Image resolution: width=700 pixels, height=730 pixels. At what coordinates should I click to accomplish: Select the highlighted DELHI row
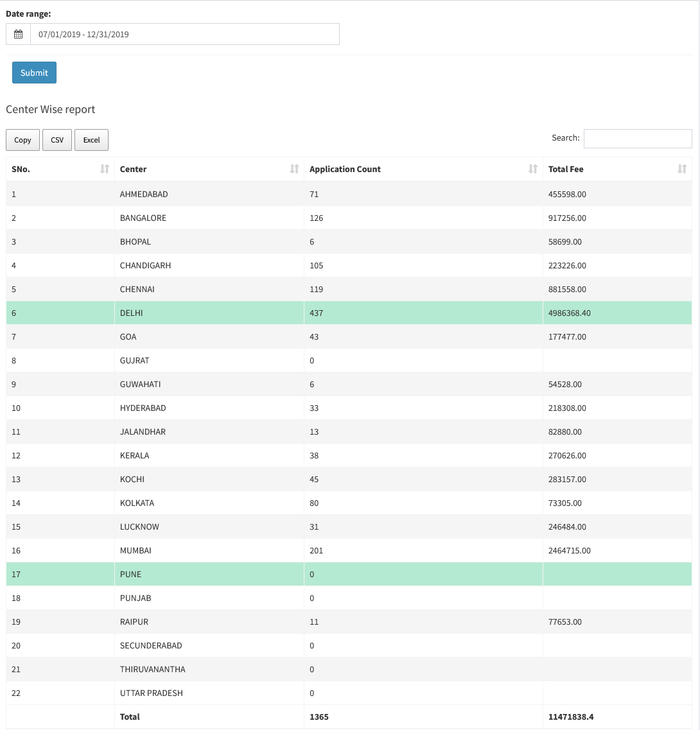(x=349, y=313)
